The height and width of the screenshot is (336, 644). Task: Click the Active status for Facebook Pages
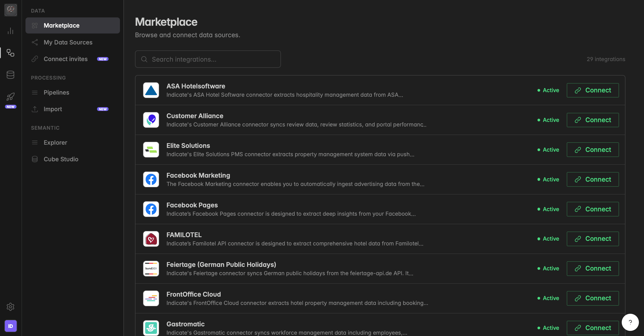point(548,209)
